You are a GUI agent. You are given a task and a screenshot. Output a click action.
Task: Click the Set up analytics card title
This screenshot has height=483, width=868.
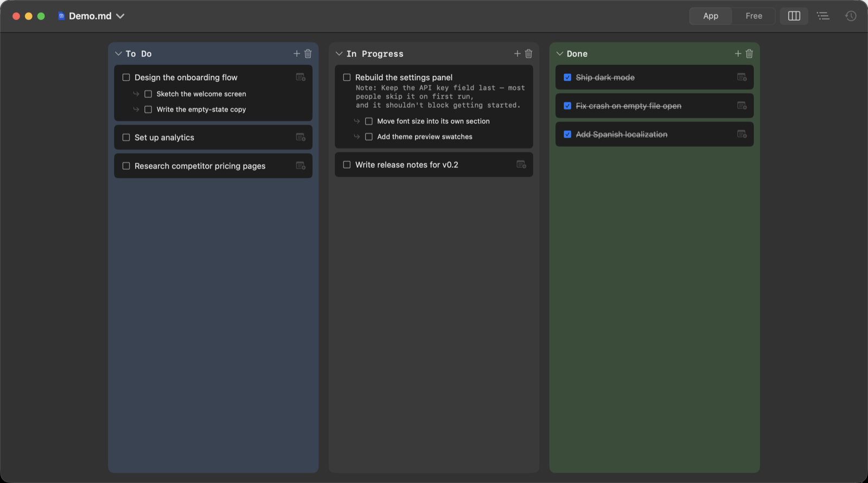point(164,138)
